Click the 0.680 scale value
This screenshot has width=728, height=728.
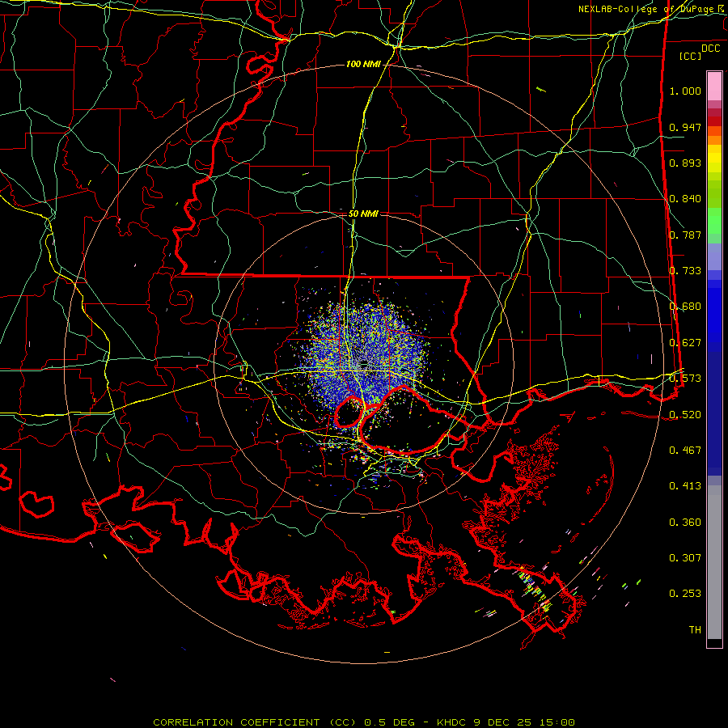(685, 307)
